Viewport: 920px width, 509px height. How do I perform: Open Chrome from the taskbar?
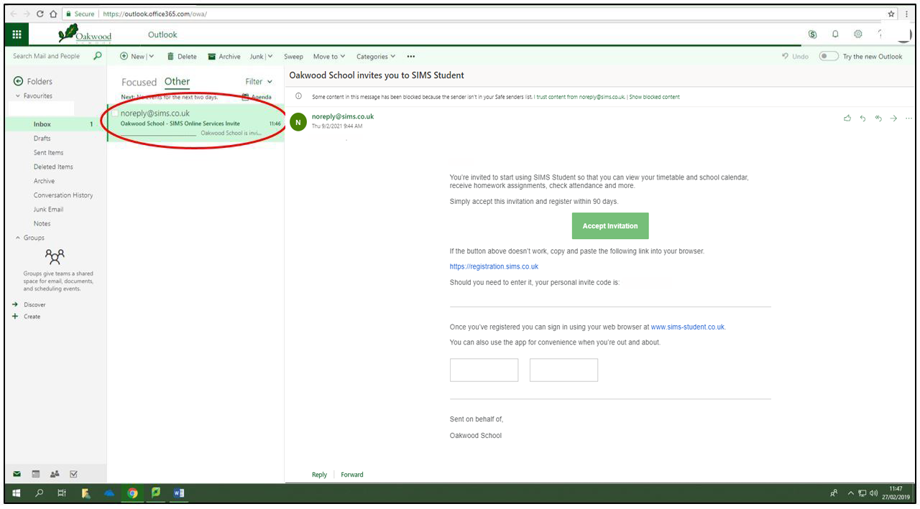(x=133, y=493)
